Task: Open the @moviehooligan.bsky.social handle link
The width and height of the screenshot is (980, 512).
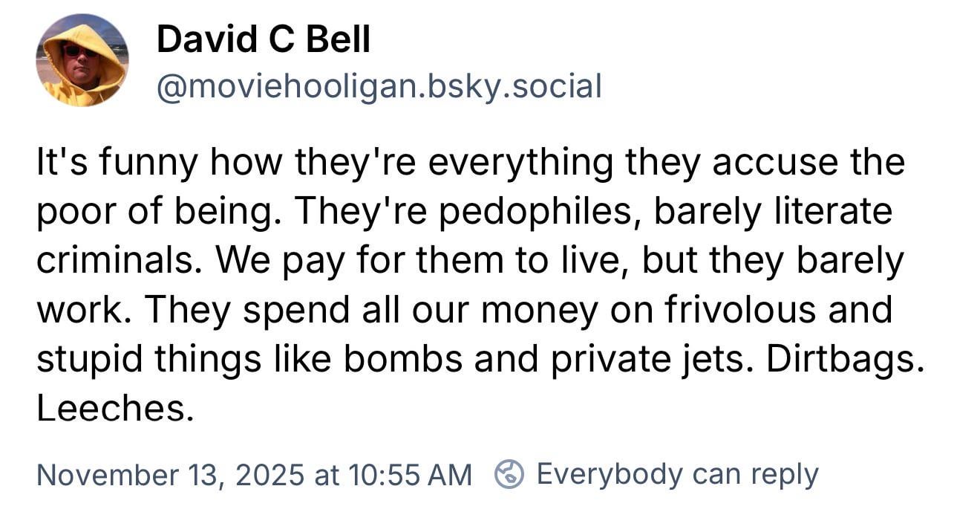Action: coord(379,87)
